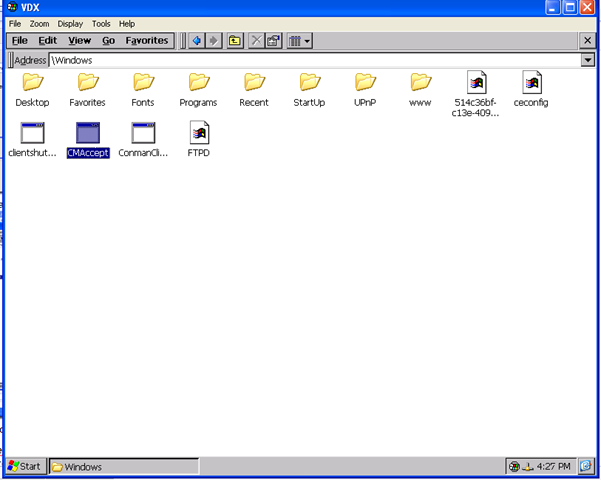Click the Start button
This screenshot has width=601, height=480.
click(25, 466)
